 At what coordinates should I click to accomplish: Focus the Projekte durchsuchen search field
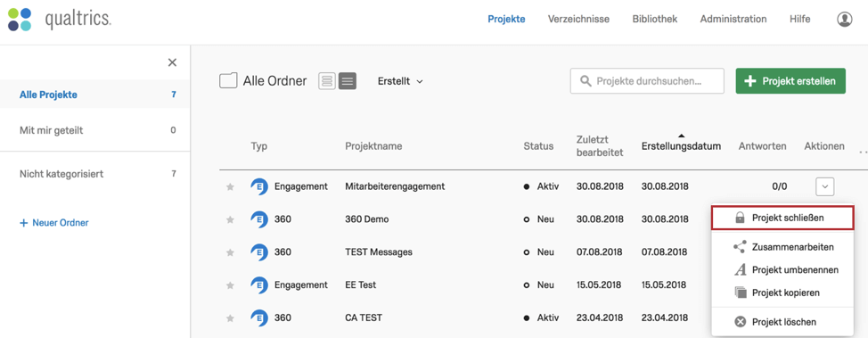point(647,81)
